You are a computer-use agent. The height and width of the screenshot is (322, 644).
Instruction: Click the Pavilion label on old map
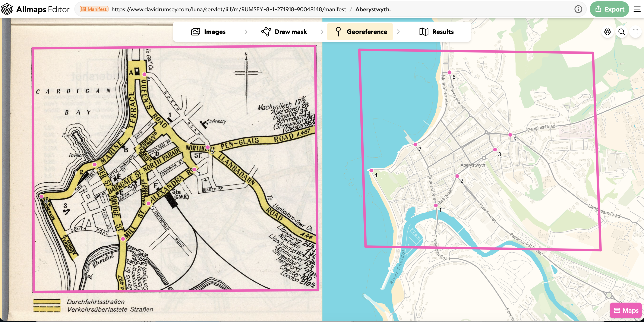(x=76, y=155)
